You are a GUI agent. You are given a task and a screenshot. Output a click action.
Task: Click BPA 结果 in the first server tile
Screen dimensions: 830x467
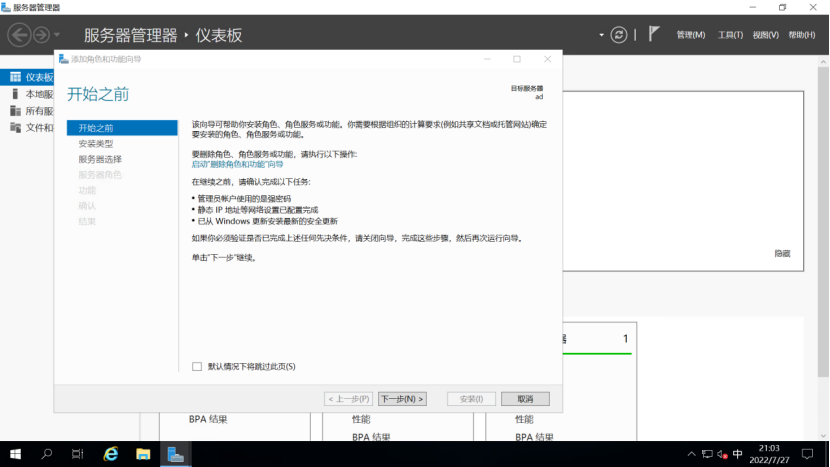click(208, 419)
